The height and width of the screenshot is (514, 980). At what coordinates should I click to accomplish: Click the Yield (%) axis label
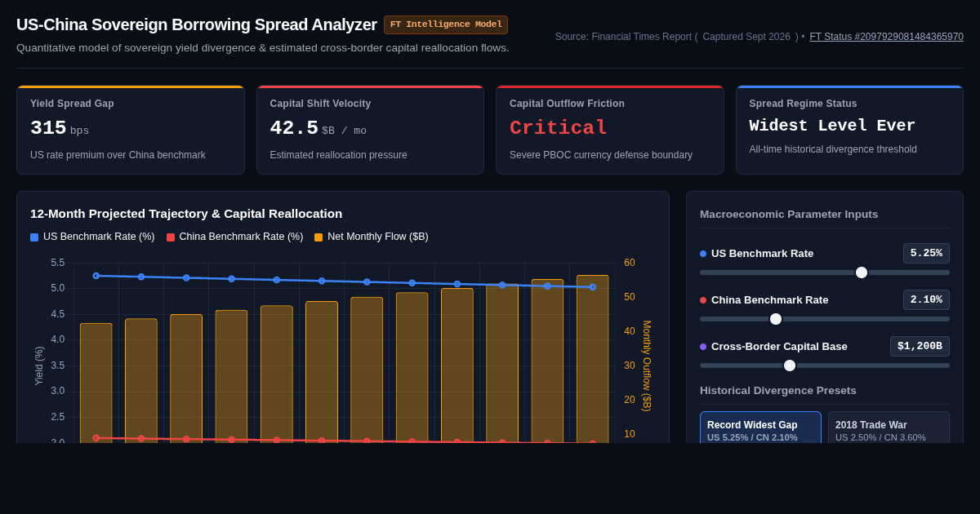tap(39, 366)
